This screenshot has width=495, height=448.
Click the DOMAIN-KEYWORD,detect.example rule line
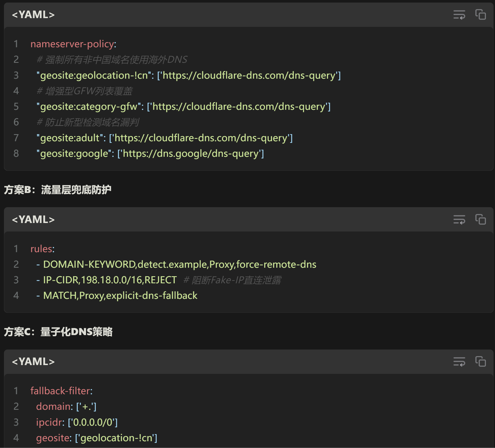(176, 264)
